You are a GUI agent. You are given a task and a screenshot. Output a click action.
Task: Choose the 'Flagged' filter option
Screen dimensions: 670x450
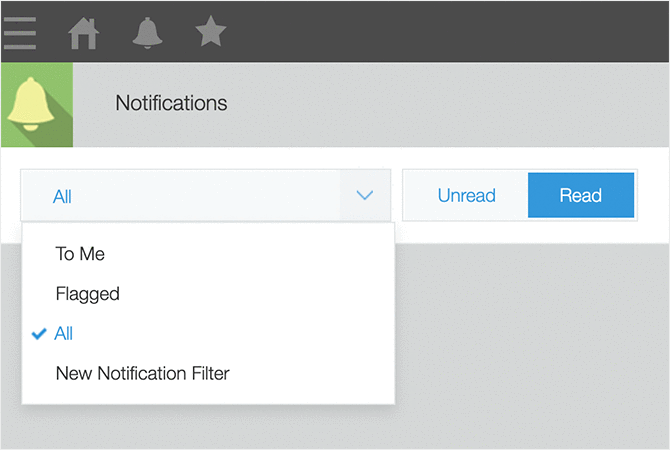[88, 294]
